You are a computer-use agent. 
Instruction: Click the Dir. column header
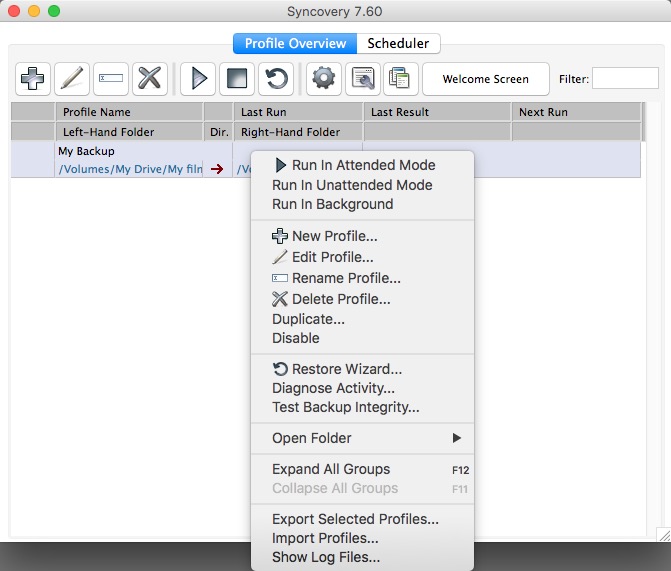pyautogui.click(x=219, y=132)
